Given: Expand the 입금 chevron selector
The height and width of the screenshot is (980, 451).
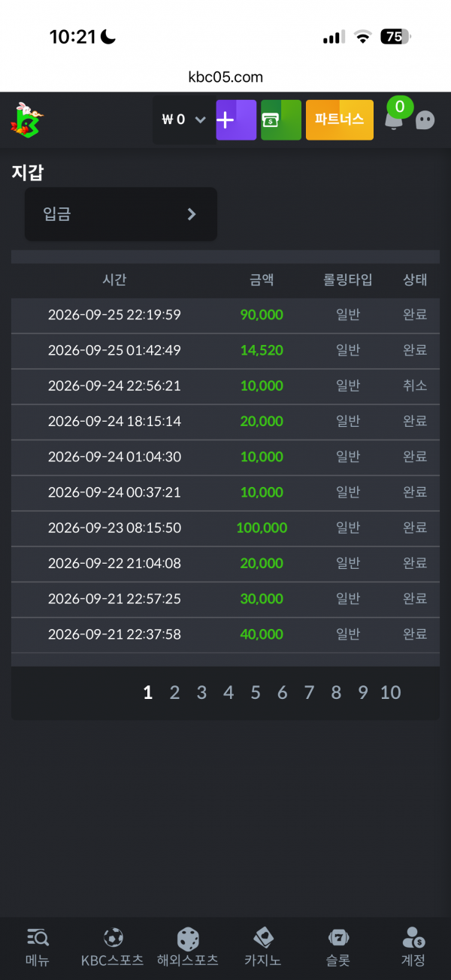Looking at the screenshot, I should [x=121, y=214].
